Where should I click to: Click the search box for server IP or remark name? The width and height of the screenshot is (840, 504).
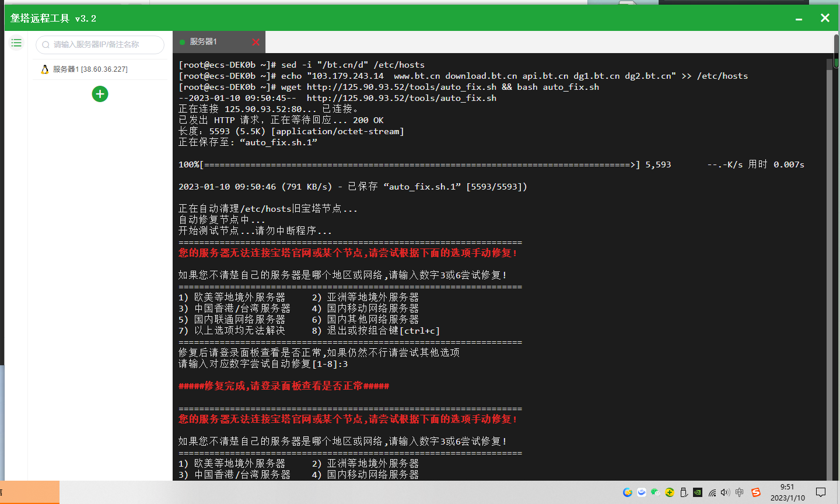point(100,44)
